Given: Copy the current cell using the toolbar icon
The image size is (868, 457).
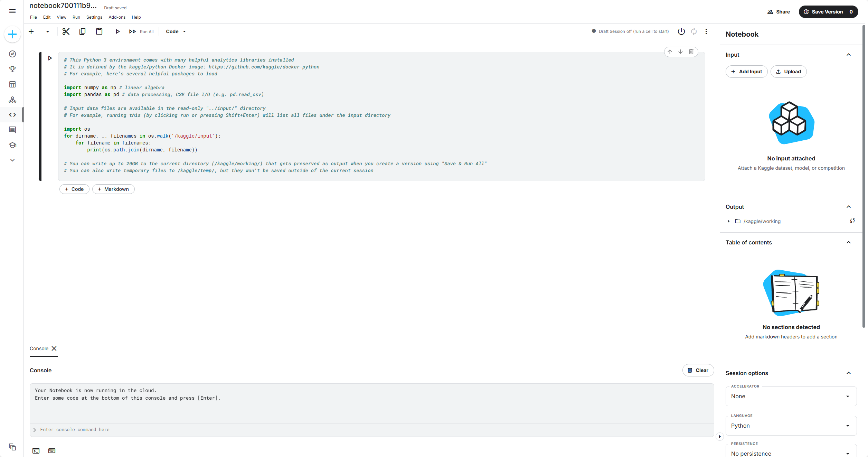Looking at the screenshot, I should 82,31.
